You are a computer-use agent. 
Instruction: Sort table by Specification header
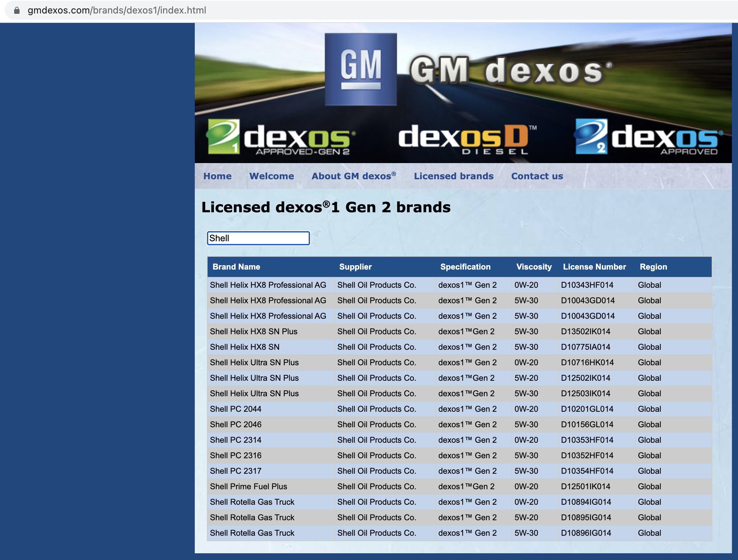[465, 267]
